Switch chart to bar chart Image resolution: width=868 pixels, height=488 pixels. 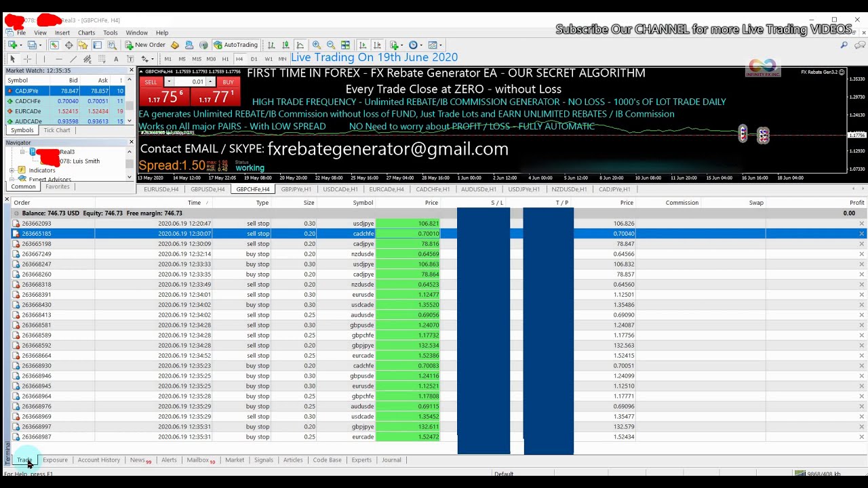271,45
